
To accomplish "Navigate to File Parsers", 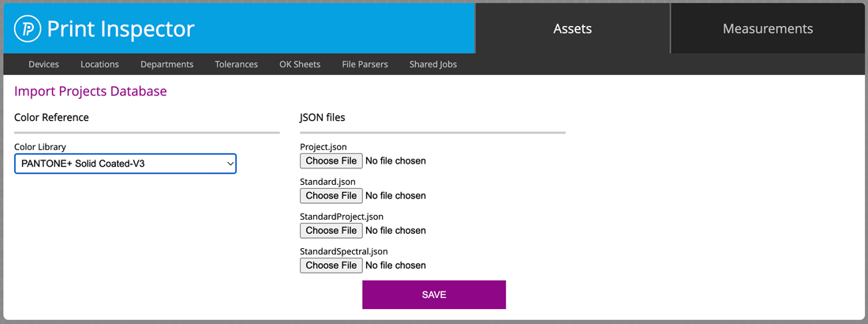I will coord(365,64).
